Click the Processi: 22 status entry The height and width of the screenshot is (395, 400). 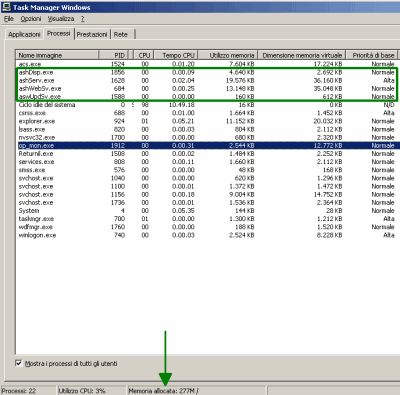pyautogui.click(x=19, y=391)
